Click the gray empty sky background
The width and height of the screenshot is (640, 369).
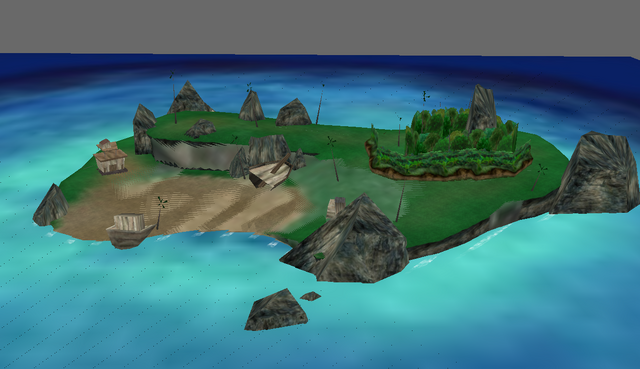click(x=320, y=27)
